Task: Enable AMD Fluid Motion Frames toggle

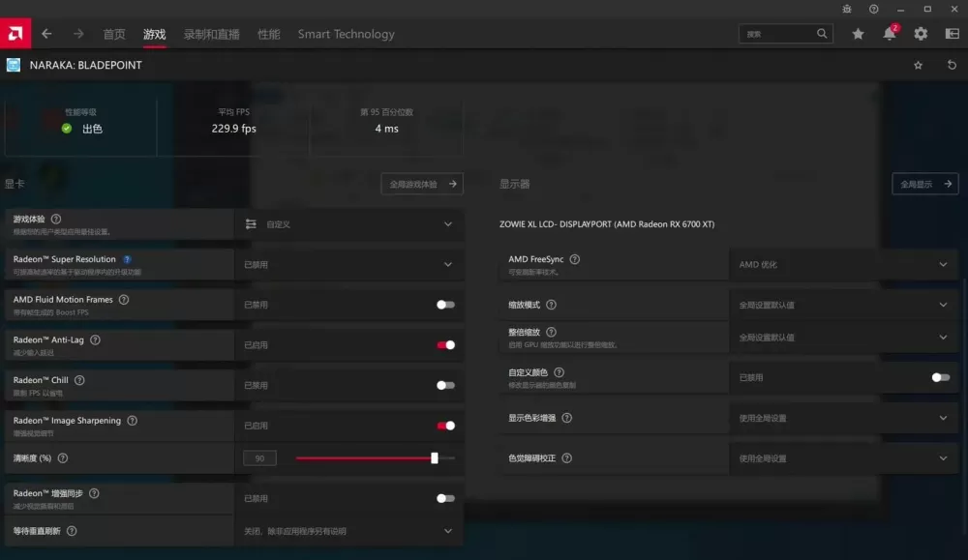Action: pos(445,305)
